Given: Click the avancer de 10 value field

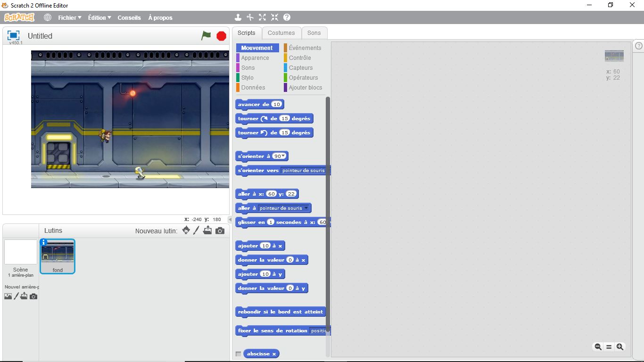Looking at the screenshot, I should [x=277, y=105].
